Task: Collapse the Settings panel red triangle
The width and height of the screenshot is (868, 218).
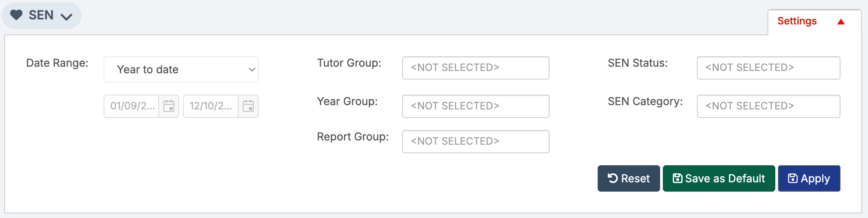Action: click(841, 22)
